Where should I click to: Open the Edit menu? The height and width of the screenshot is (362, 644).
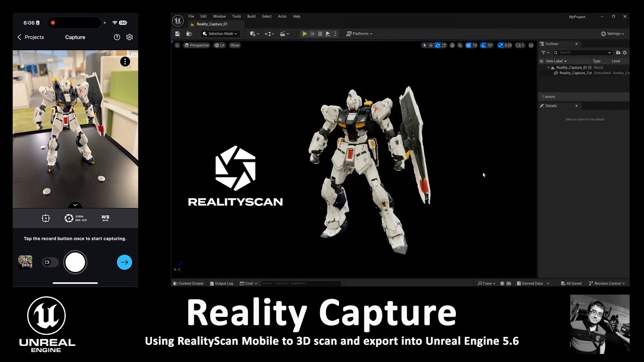[x=203, y=17]
